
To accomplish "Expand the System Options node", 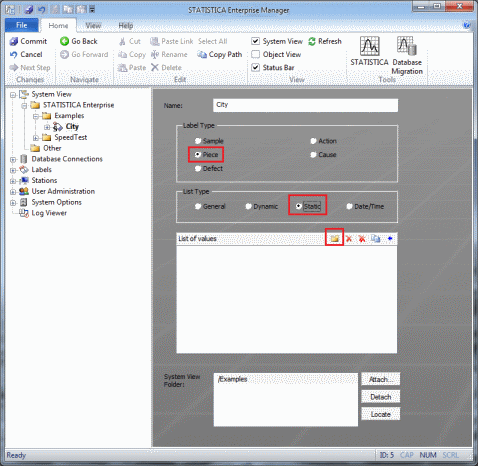I will click(13, 203).
